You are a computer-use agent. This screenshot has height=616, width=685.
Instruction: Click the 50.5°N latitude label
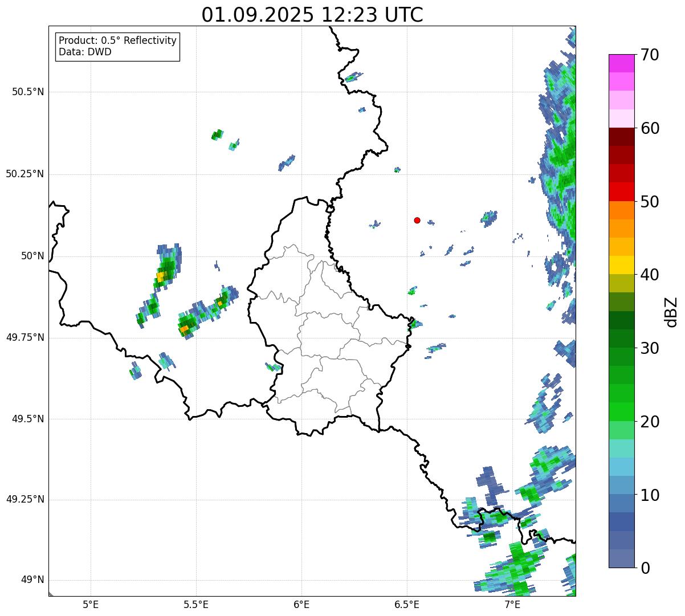(28, 92)
